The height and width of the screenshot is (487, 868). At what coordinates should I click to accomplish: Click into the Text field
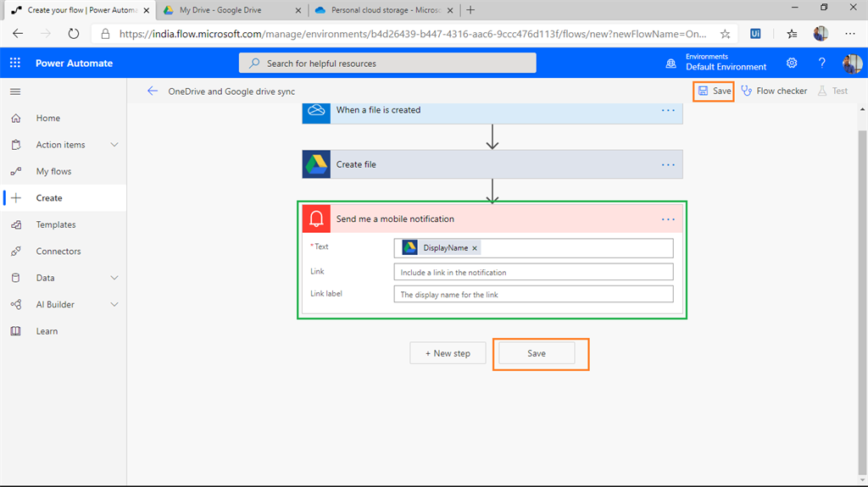click(533, 248)
